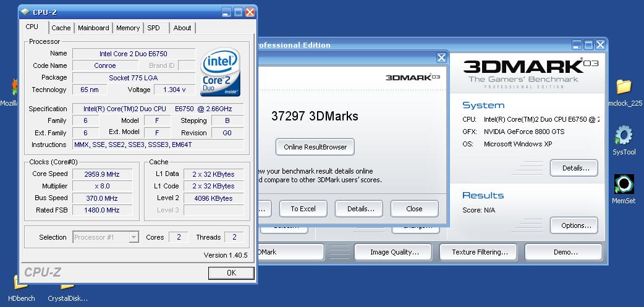644x307 pixels.
Task: Click the Package field Socket 775 LGA
Action: (133, 78)
